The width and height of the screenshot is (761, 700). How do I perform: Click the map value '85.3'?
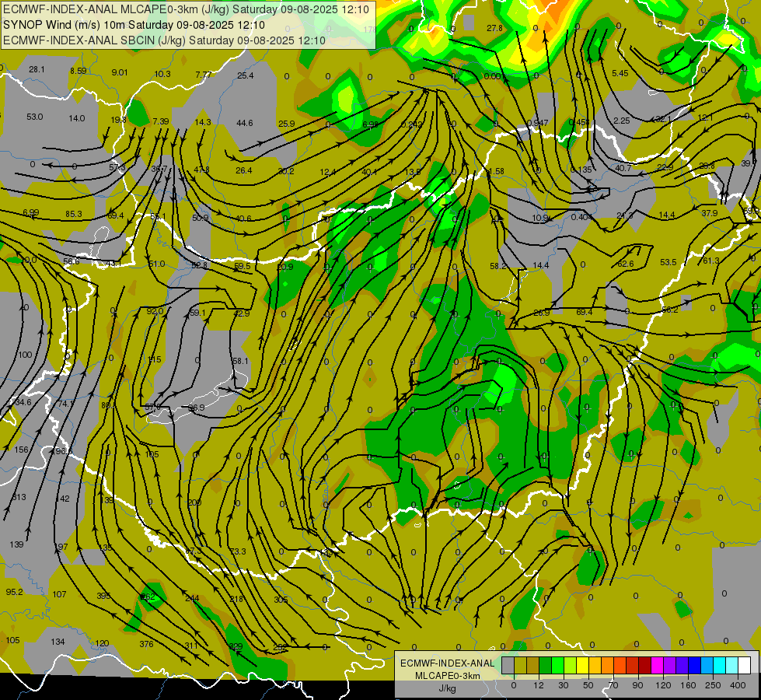click(74, 214)
